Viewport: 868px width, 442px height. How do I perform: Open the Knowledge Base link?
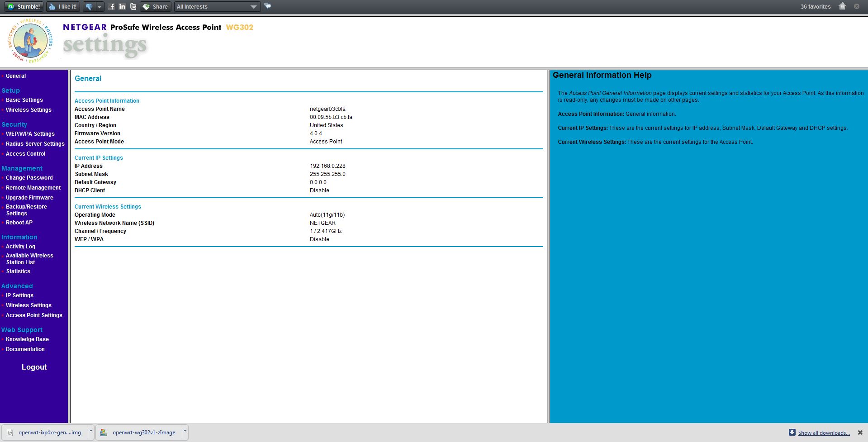27,339
